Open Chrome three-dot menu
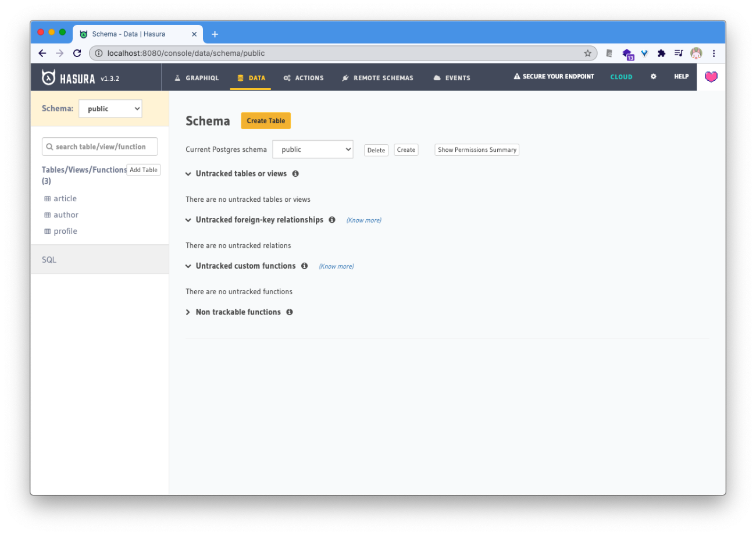 714,53
